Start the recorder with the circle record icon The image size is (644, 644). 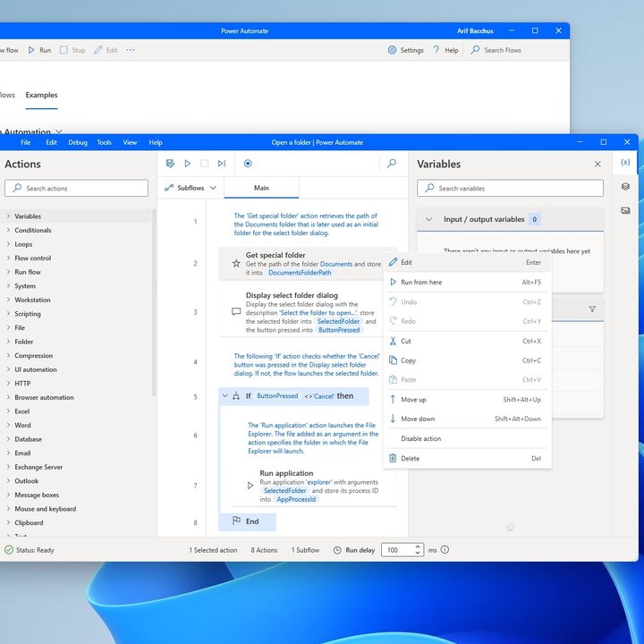point(248,164)
